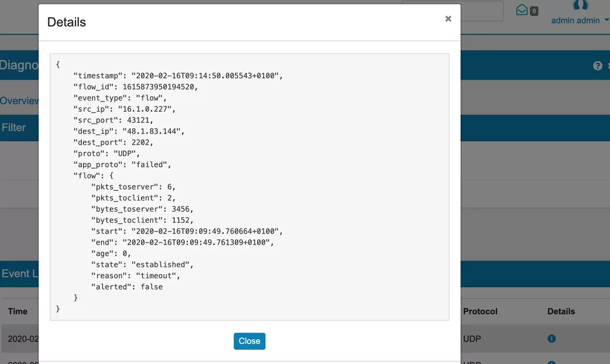
Task: Click inside the JSON flow details text
Action: 249,186
